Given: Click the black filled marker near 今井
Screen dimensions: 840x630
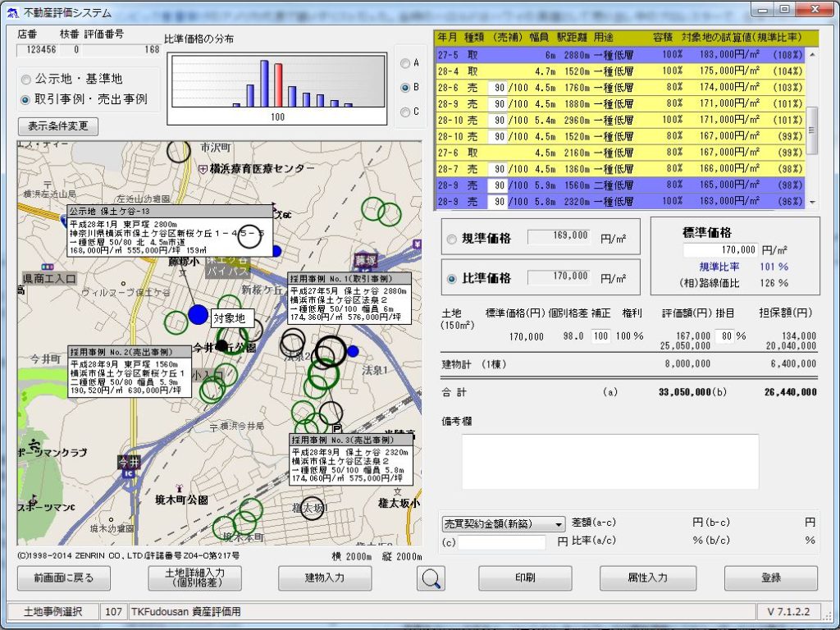Looking at the screenshot, I should tap(221, 345).
